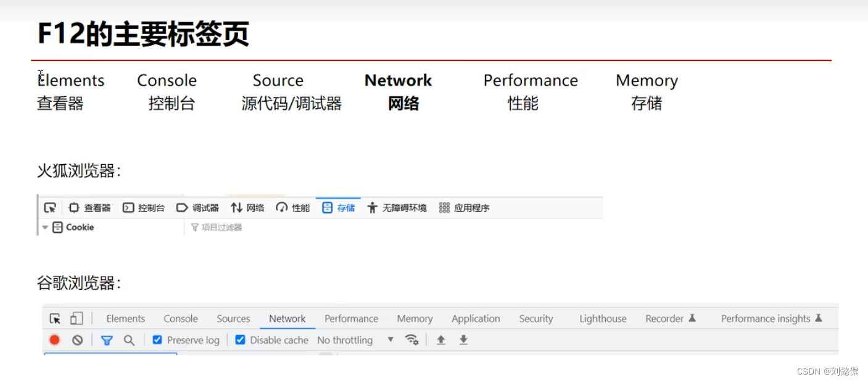Viewport: 868px width, 382px height.
Task: Click Firefox element picker arrow icon
Action: (x=50, y=208)
